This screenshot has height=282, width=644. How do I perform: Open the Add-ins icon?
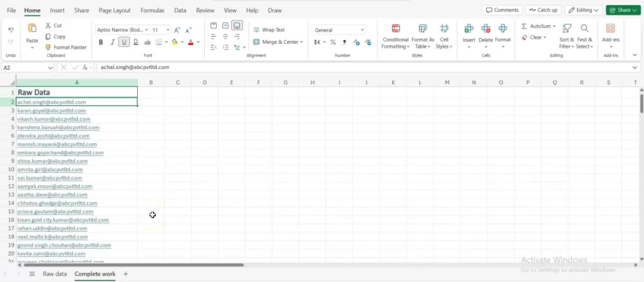tap(611, 28)
